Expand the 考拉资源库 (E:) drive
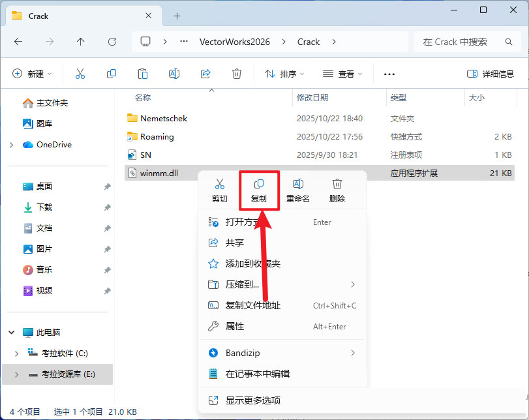The height and width of the screenshot is (420, 529). (x=16, y=374)
